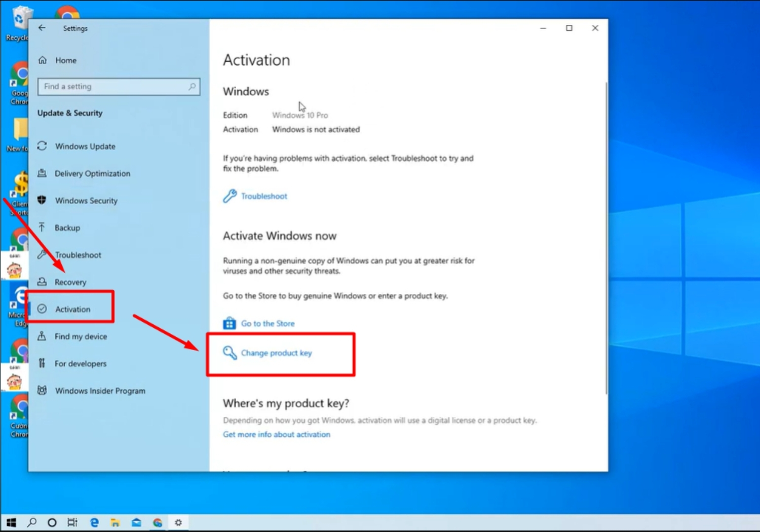Click Change product key link
The image size is (760, 532).
coord(276,353)
